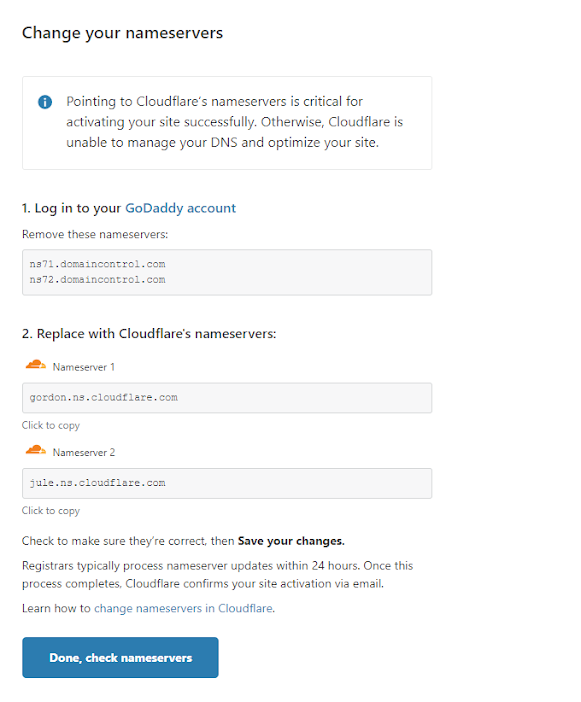
Task: Select the ns72.domaincontrol.com nameserver line
Action: tap(98, 280)
